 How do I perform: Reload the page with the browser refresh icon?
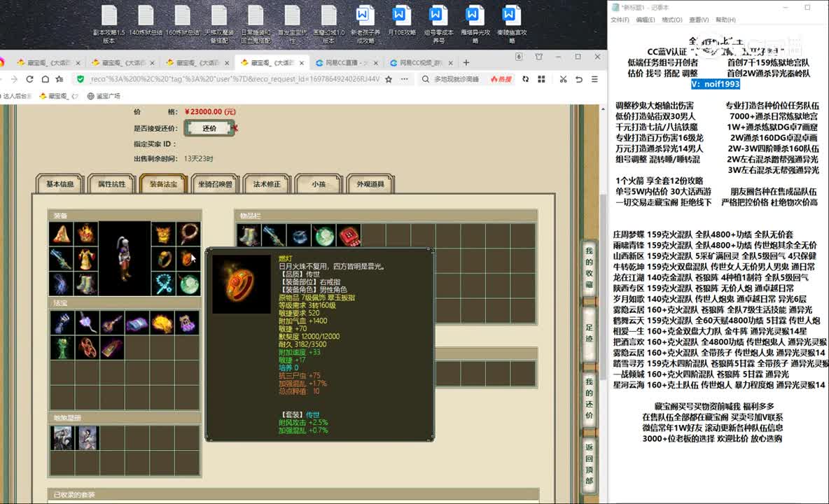point(29,79)
